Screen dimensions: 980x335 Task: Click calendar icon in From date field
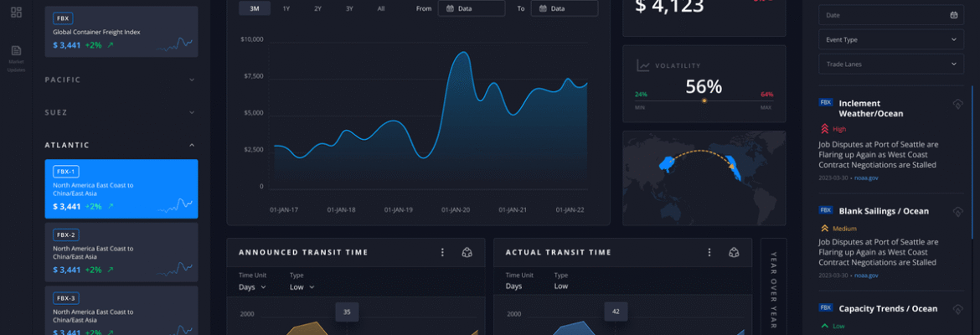(449, 8)
